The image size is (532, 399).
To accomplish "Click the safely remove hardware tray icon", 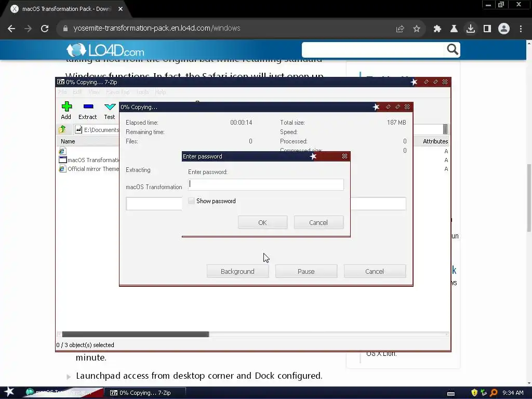I will 484,393.
